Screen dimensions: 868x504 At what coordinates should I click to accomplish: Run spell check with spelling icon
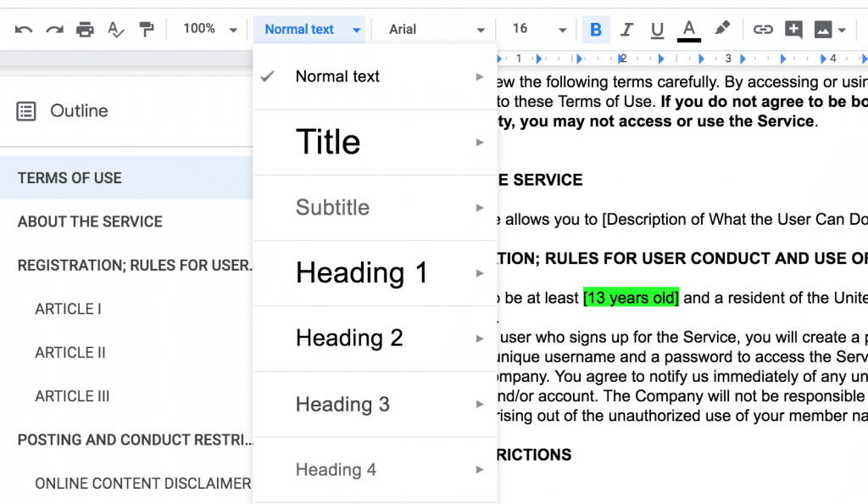(x=116, y=30)
